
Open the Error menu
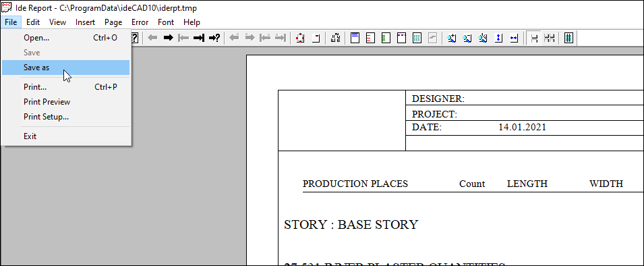pyautogui.click(x=140, y=22)
